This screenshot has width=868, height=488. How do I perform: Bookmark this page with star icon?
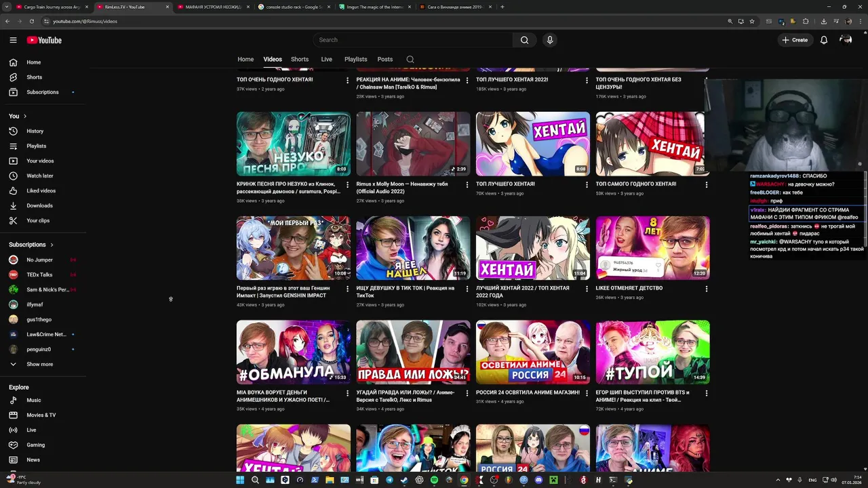[752, 21]
